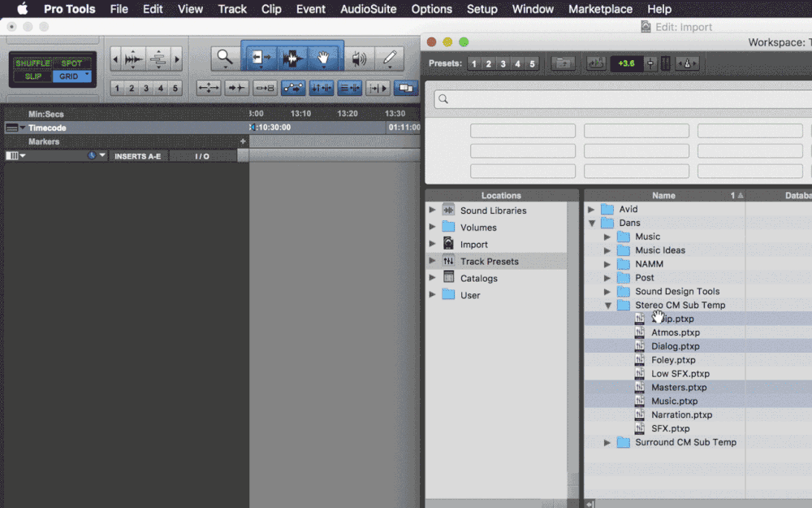Select the Scrubber tool

pyautogui.click(x=360, y=59)
